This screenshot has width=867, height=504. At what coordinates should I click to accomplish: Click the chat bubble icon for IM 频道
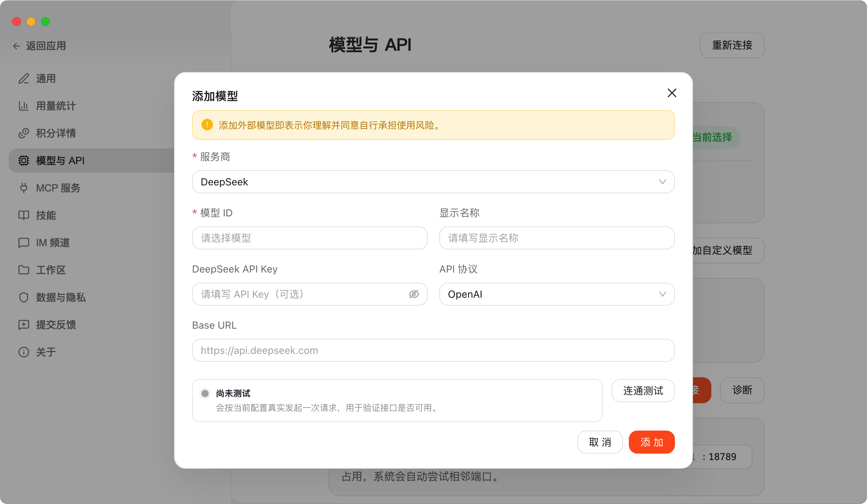click(24, 243)
